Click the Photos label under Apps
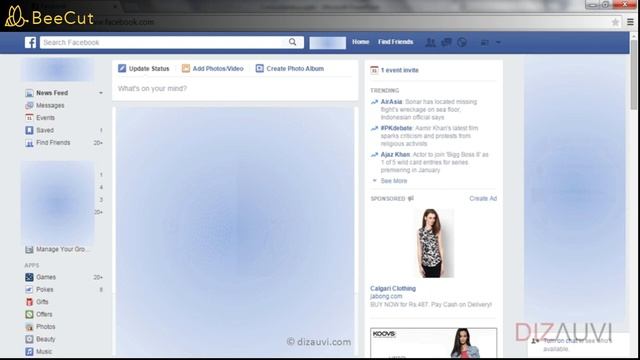This screenshot has width=640, height=360. pos(45,327)
